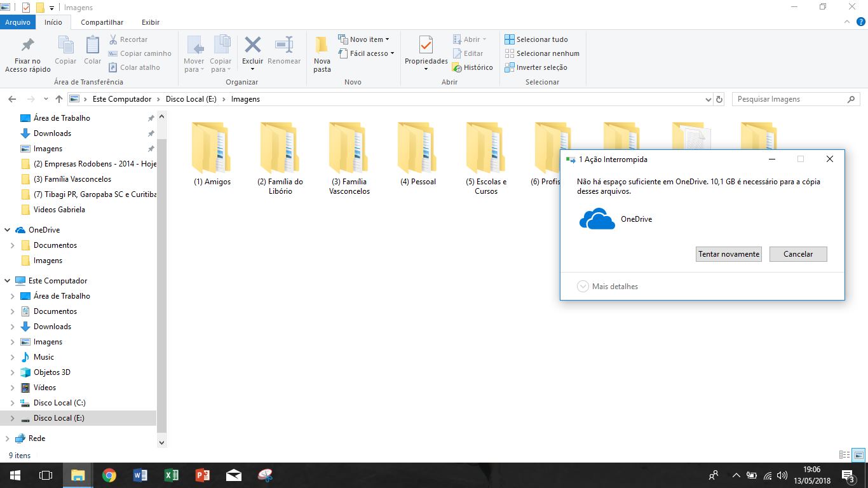Switch to details view icon in status bar
Screen dimensions: 868x488
[x=844, y=455]
